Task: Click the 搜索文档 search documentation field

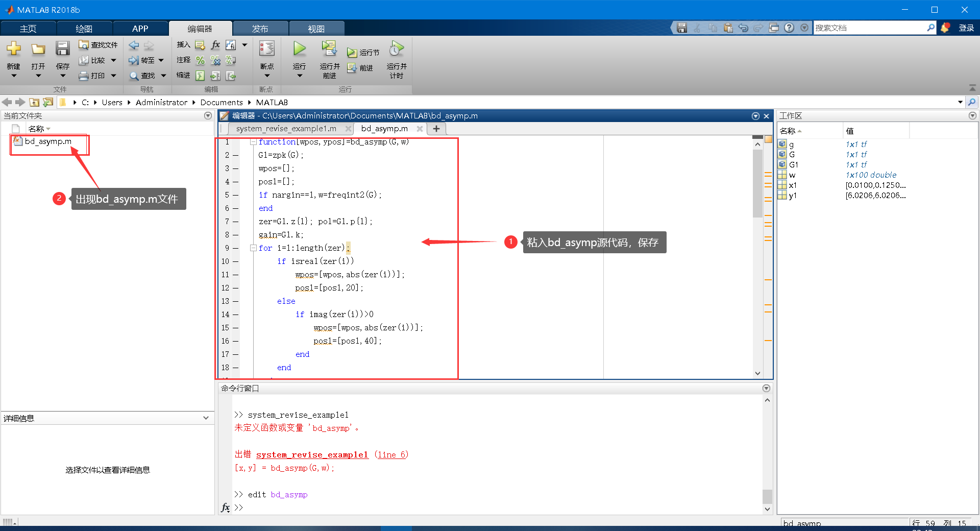Action: point(870,28)
